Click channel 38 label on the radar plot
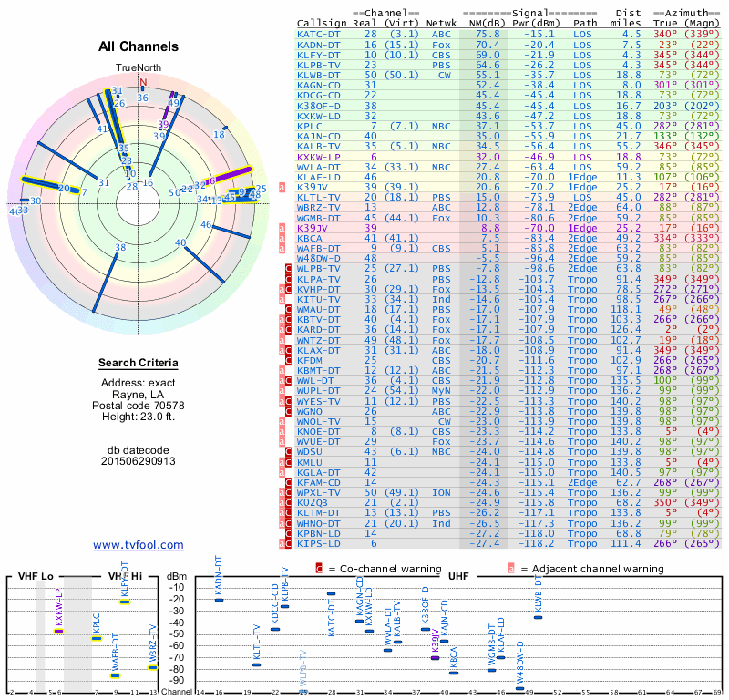Image resolution: width=729 pixels, height=700 pixels. (120, 247)
